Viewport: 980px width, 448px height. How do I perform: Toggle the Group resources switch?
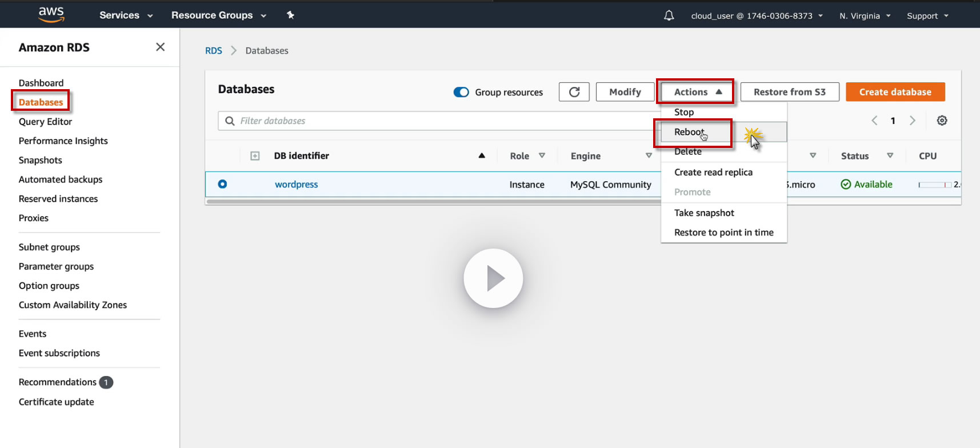pyautogui.click(x=461, y=92)
